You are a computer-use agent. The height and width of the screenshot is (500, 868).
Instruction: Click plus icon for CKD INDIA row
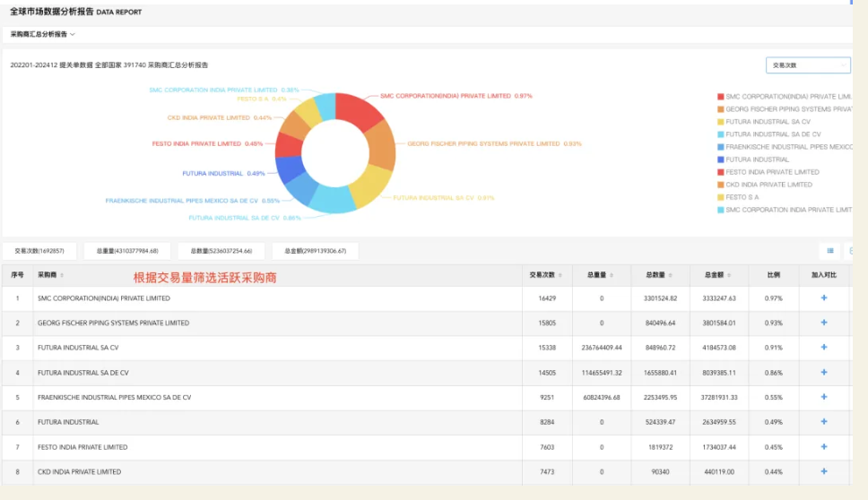coord(823,471)
